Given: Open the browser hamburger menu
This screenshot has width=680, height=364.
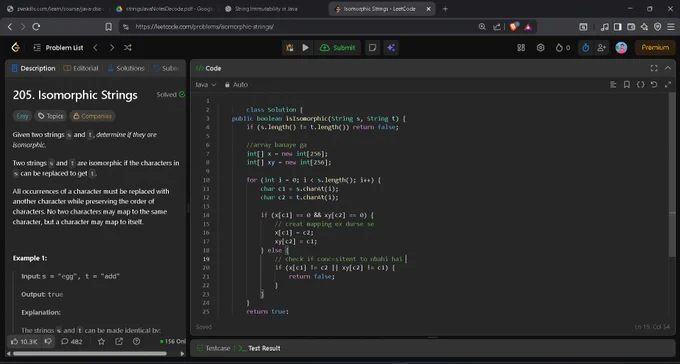Looking at the screenshot, I should click(x=671, y=27).
